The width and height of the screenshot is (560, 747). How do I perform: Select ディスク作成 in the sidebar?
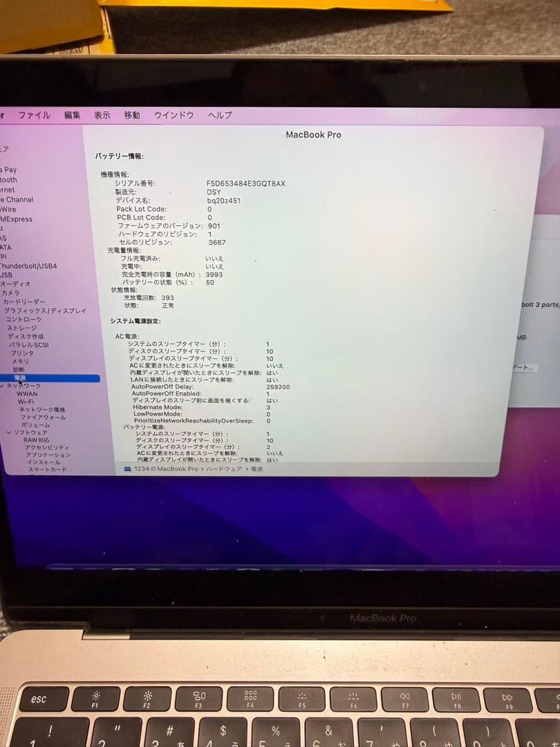click(26, 336)
